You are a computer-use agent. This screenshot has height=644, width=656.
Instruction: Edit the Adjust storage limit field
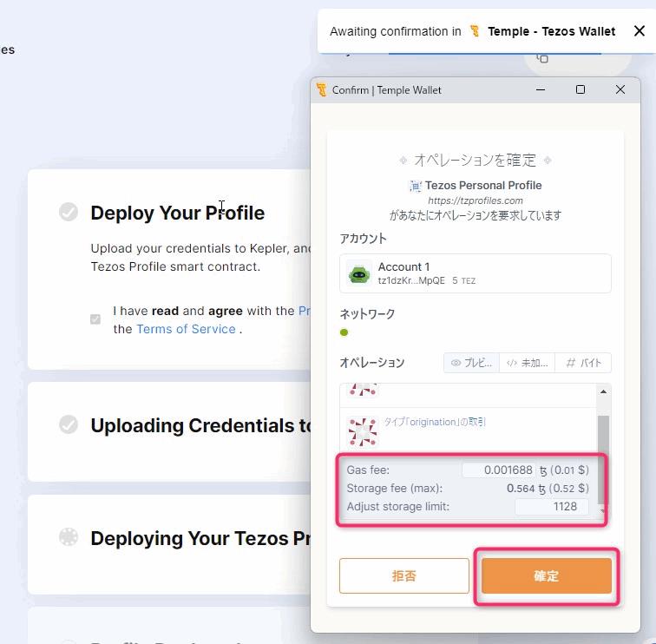pos(552,506)
